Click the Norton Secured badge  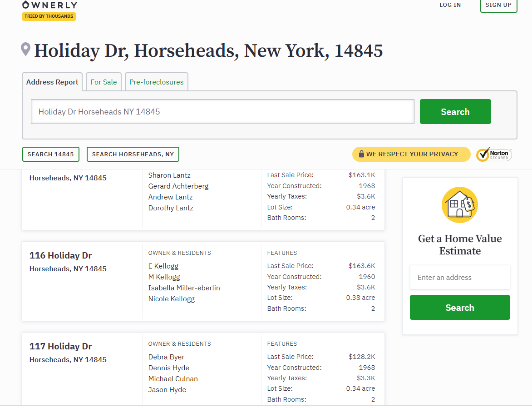(494, 154)
